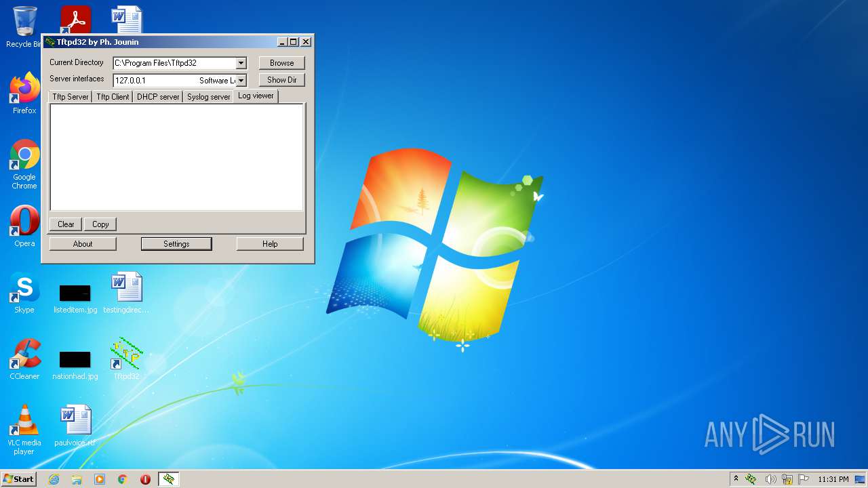Switch to the Tftp Client tab
The width and height of the screenshot is (868, 488).
[113, 97]
